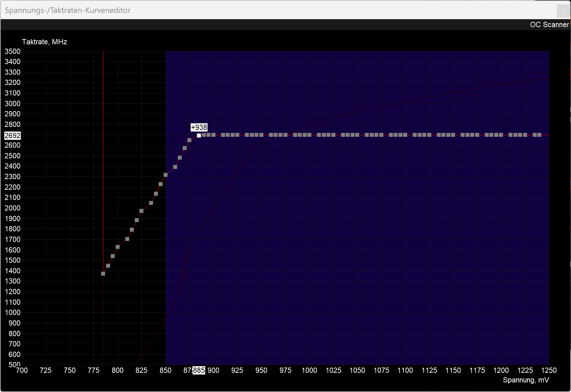Select the curve point at 1150 mV
Viewport: 571px width, 392px height.
(x=453, y=135)
